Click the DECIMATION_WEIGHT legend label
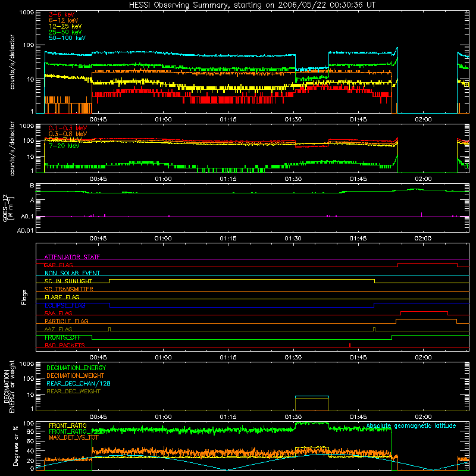Screen dimensions: 476x476 point(76,375)
